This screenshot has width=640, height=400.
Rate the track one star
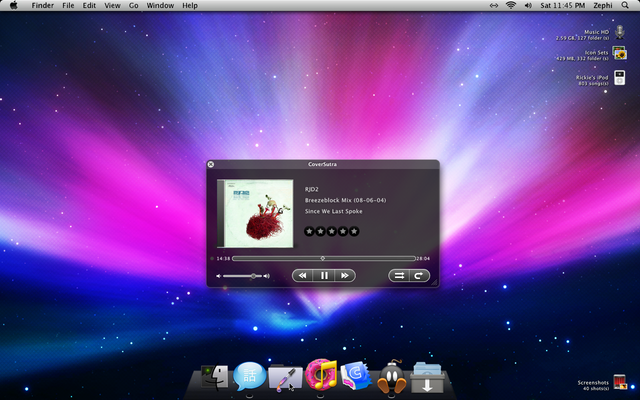pyautogui.click(x=309, y=231)
